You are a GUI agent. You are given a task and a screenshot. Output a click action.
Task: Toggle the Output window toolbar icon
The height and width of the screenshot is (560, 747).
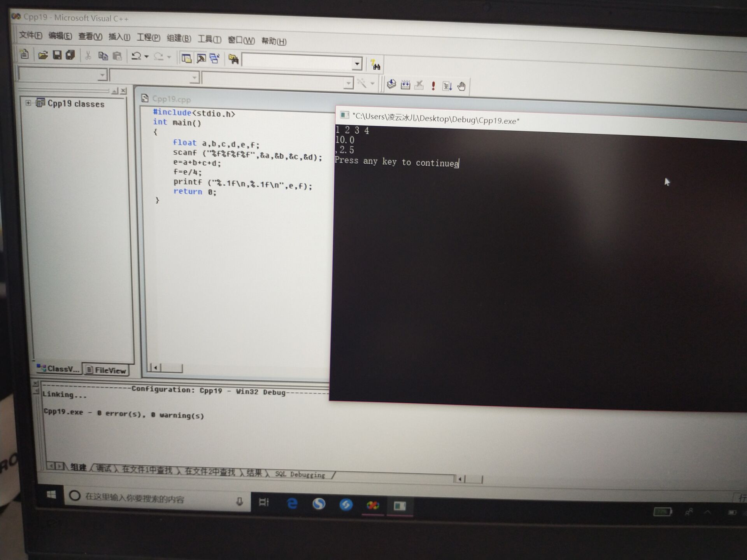(x=201, y=59)
